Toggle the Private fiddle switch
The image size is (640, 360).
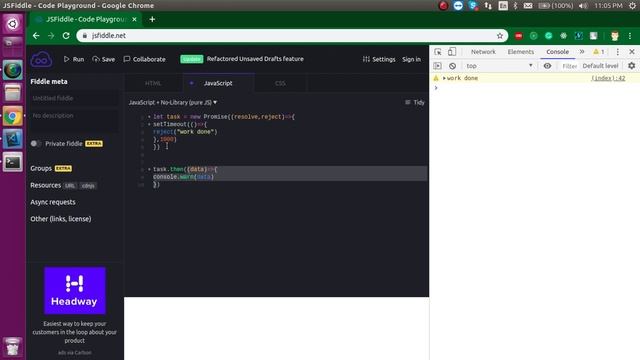[36, 144]
